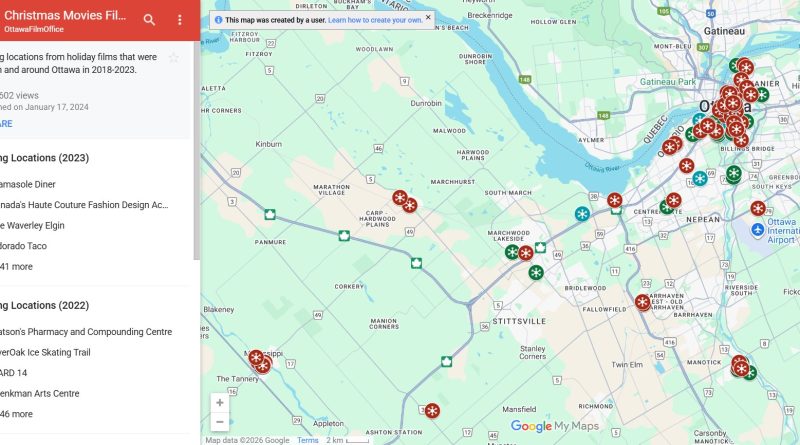Open the Terms link at map bottom
Viewport: 800px width, 445px height.
tap(308, 440)
